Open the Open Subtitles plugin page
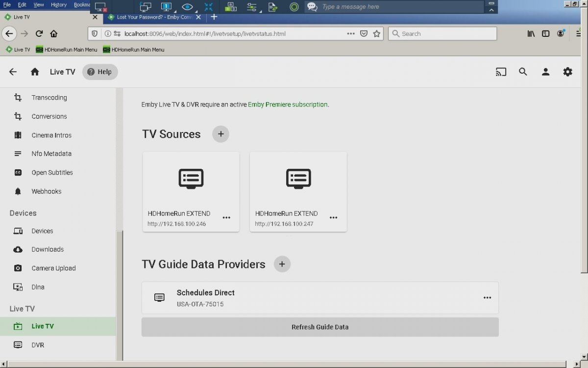The image size is (588, 368). pyautogui.click(x=58, y=173)
